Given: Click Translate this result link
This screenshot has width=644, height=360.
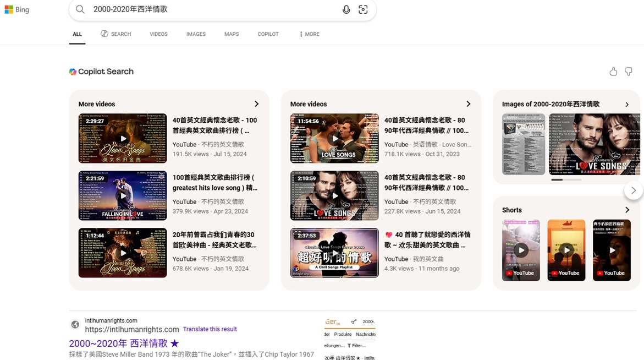Looking at the screenshot, I should (210, 329).
